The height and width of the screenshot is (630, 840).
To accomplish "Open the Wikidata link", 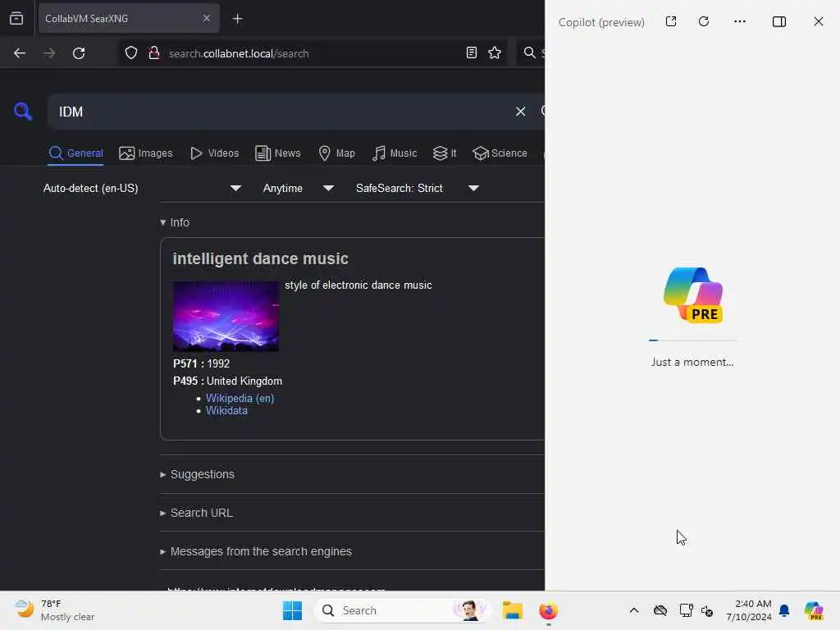I will [x=226, y=411].
